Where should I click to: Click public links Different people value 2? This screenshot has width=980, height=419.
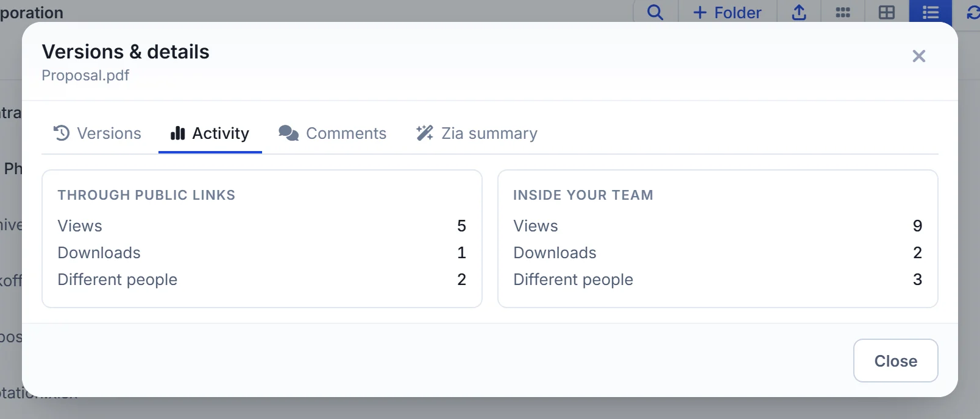pos(461,280)
